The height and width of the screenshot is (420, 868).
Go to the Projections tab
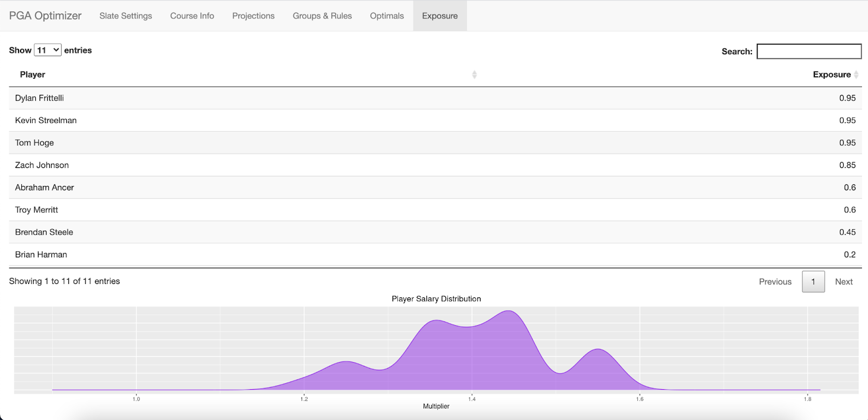click(253, 16)
